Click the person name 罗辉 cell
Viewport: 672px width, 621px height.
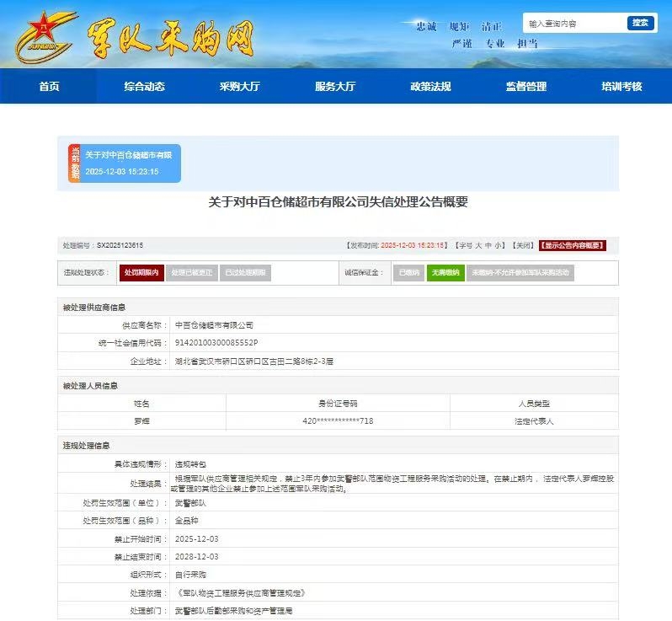click(x=141, y=421)
